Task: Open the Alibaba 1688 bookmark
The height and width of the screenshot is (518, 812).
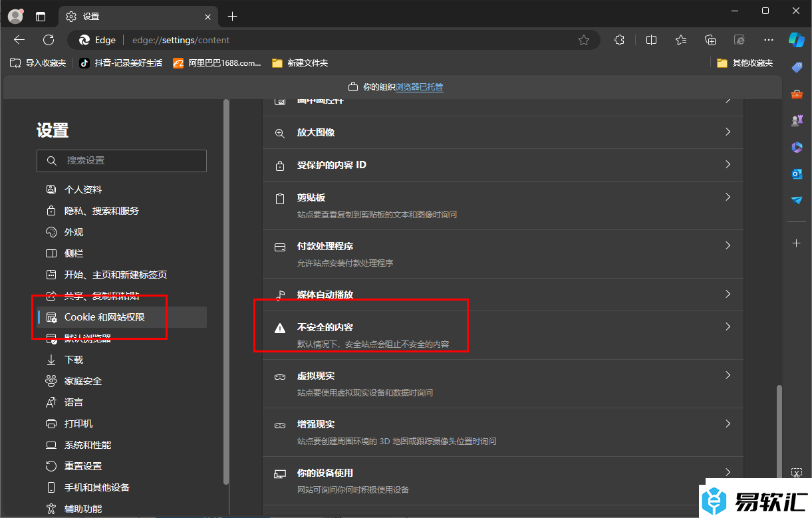Action: 217,63
